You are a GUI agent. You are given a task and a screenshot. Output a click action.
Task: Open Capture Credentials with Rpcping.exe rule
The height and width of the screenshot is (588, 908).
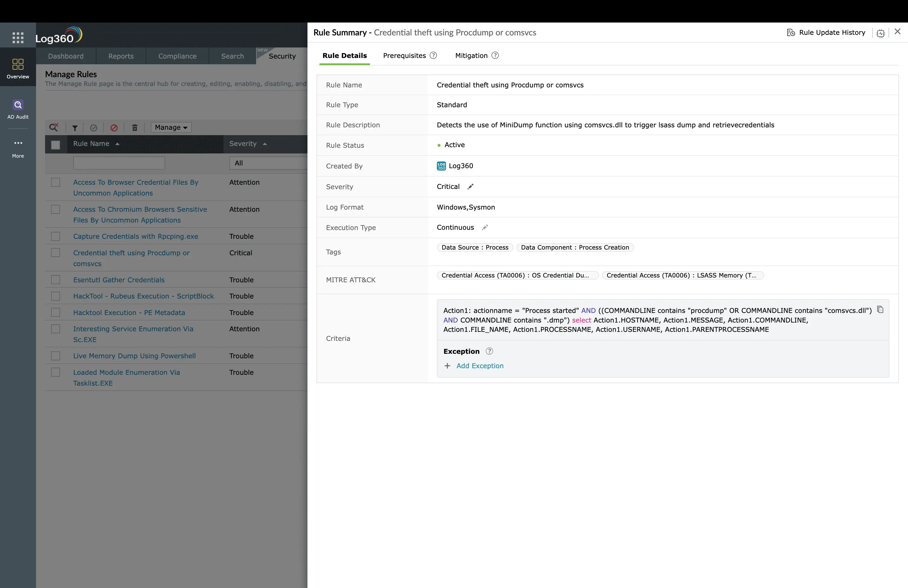click(135, 237)
